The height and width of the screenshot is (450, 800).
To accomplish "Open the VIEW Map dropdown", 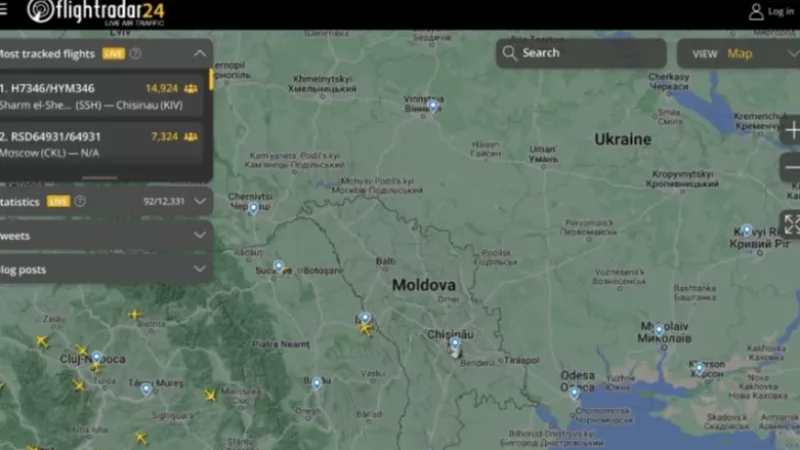I will [x=738, y=54].
